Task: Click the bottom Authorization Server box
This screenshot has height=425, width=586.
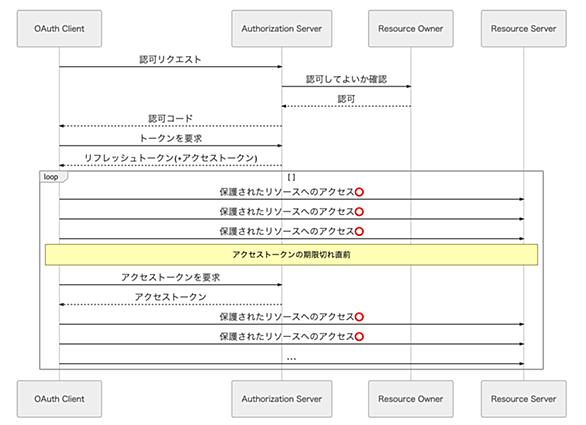Action: [281, 399]
